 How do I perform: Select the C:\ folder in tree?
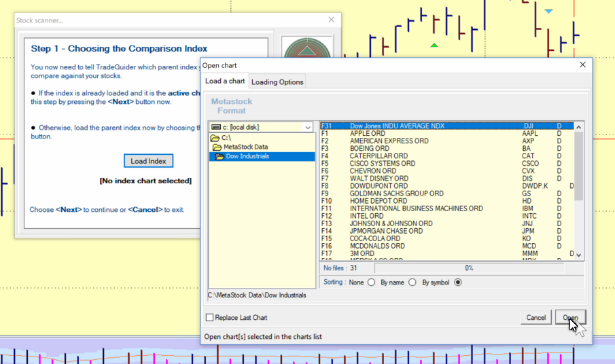(226, 138)
